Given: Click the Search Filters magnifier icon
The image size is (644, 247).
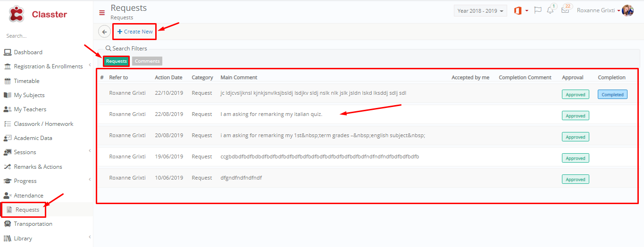Looking at the screenshot, I should [108, 49].
